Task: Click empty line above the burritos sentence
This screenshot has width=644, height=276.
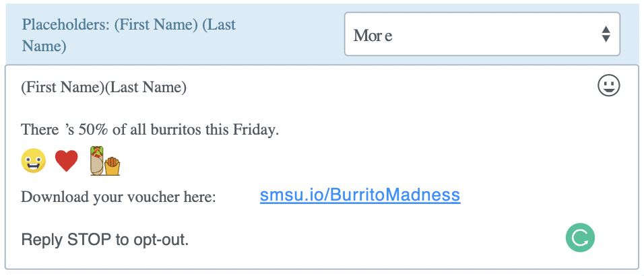Action: click(x=321, y=108)
